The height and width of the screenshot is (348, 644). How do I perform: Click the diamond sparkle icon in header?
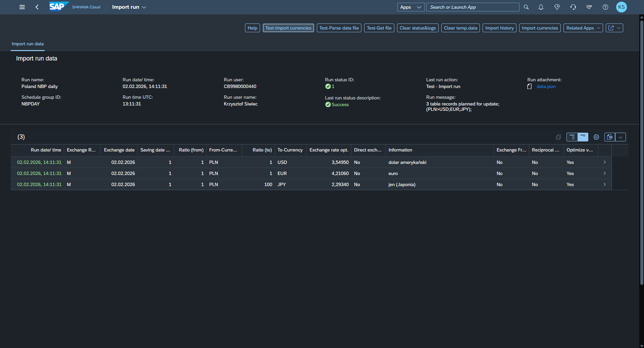(557, 7)
